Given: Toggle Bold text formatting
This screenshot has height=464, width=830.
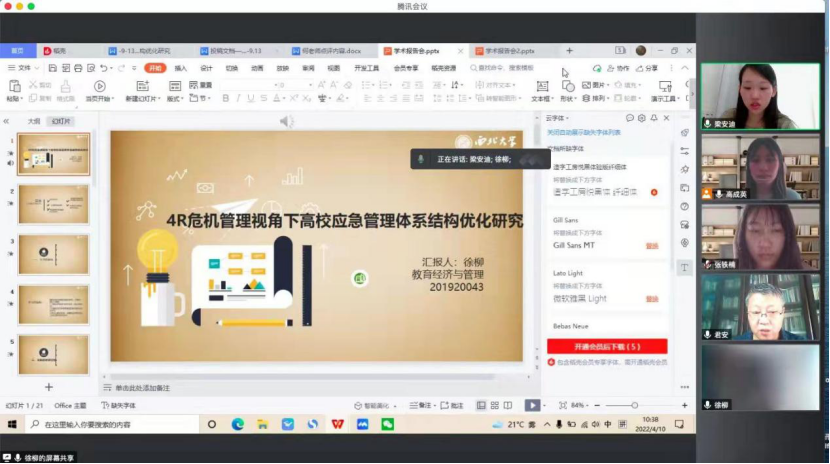Looking at the screenshot, I should click(225, 98).
